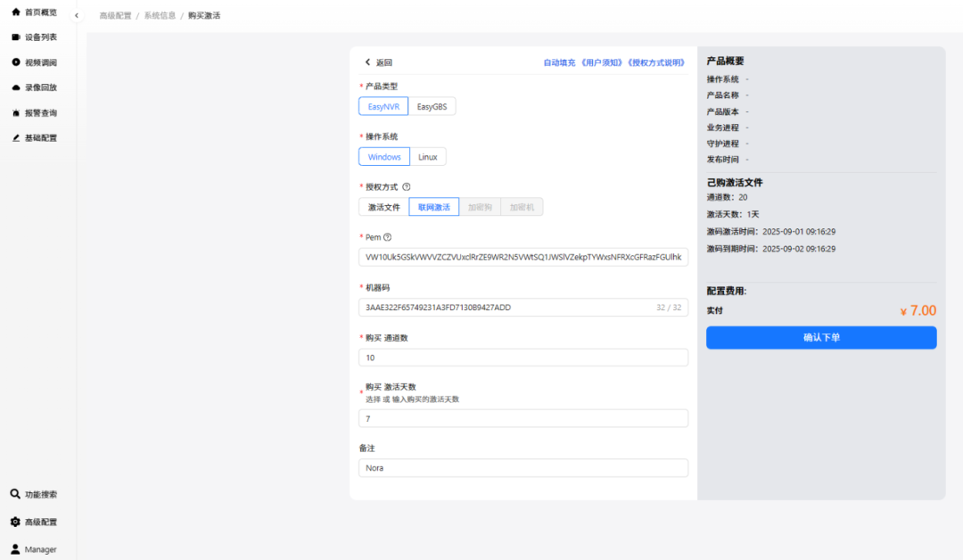The width and height of the screenshot is (963, 560).
Task: Click the 激活天数：1天 text
Action: pyautogui.click(x=733, y=214)
